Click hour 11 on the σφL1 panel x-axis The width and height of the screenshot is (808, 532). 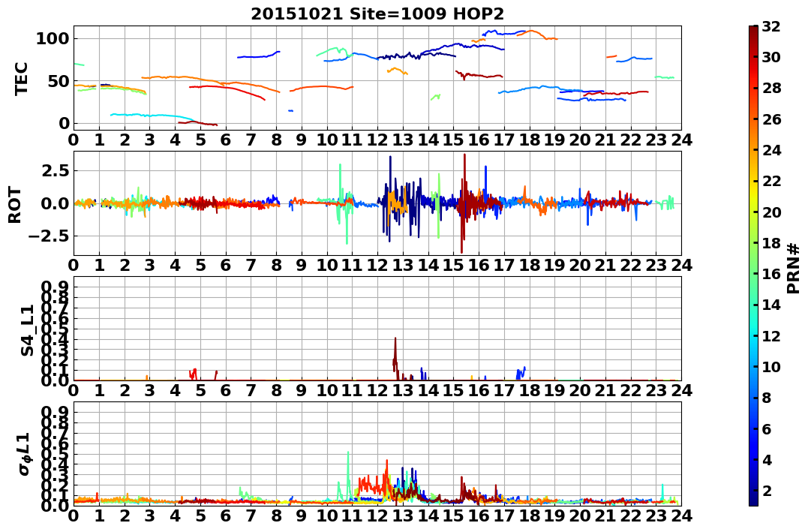pos(352,515)
